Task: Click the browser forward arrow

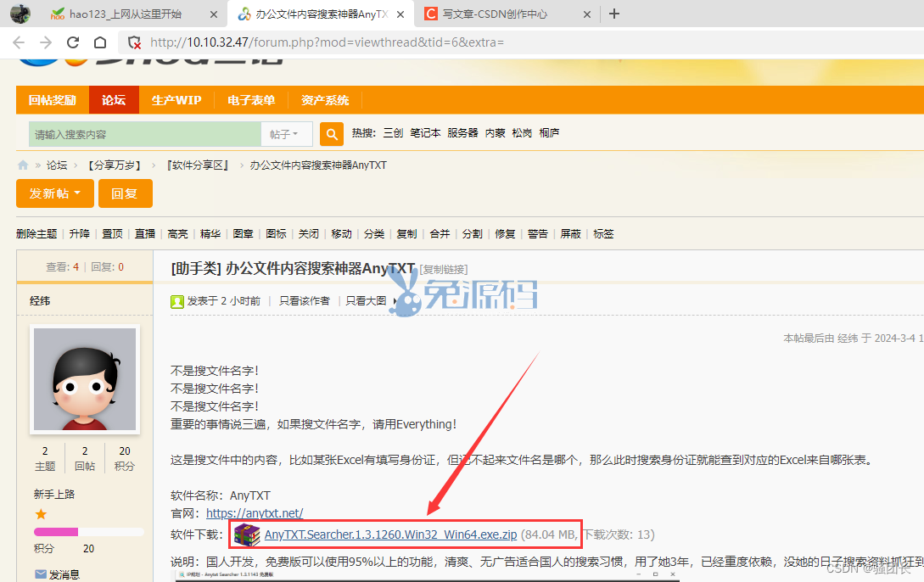Action: click(45, 42)
